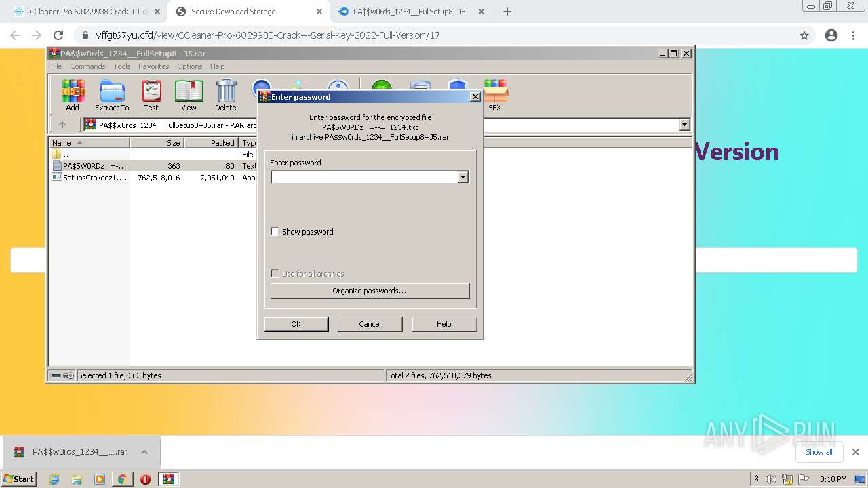868x488 pixels.
Task: Click the Test archive toolbar icon
Action: [x=151, y=95]
